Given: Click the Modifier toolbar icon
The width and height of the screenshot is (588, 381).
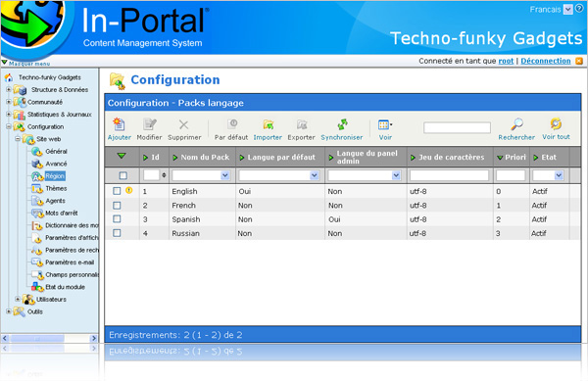Looking at the screenshot, I should pos(149,124).
